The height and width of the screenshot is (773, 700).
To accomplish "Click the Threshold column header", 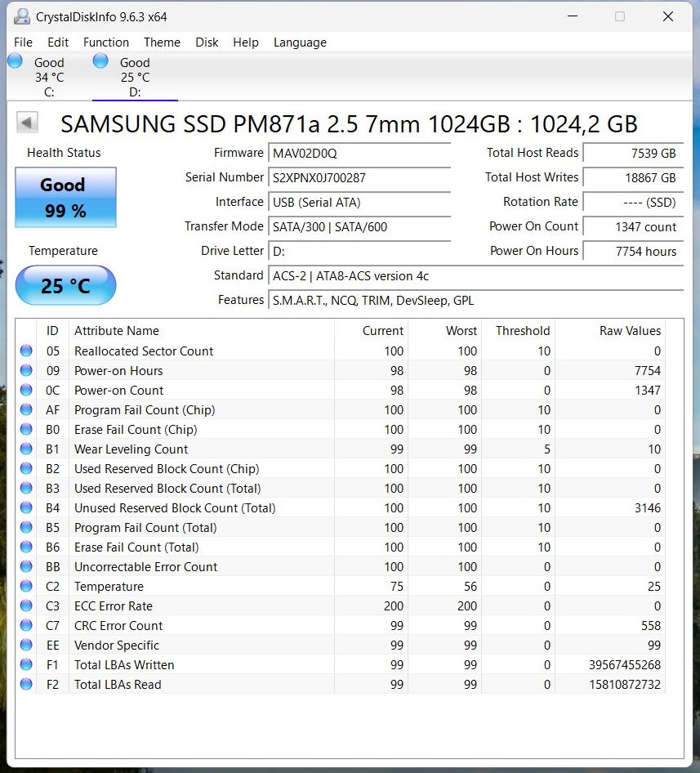I will [518, 330].
